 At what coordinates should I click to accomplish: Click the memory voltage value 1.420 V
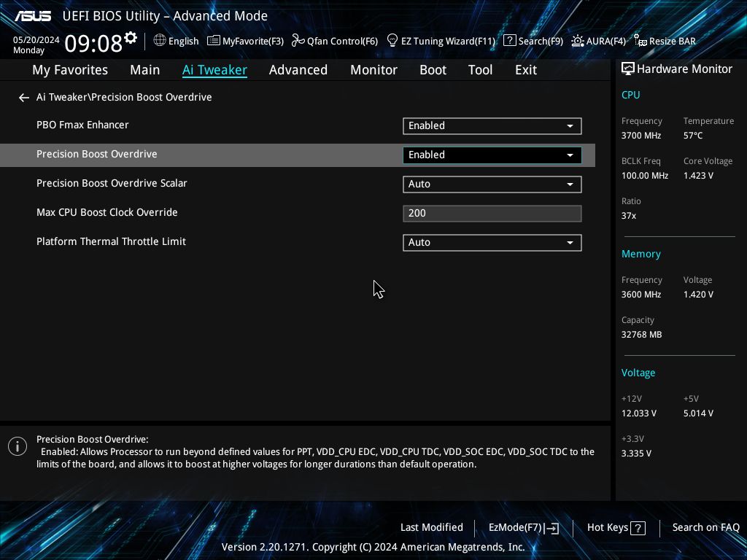pyautogui.click(x=698, y=295)
